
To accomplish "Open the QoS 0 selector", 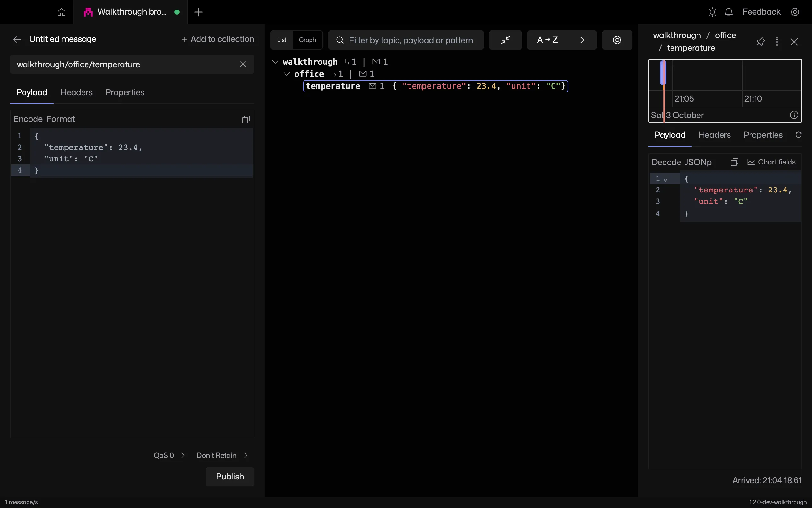I will tap(169, 455).
